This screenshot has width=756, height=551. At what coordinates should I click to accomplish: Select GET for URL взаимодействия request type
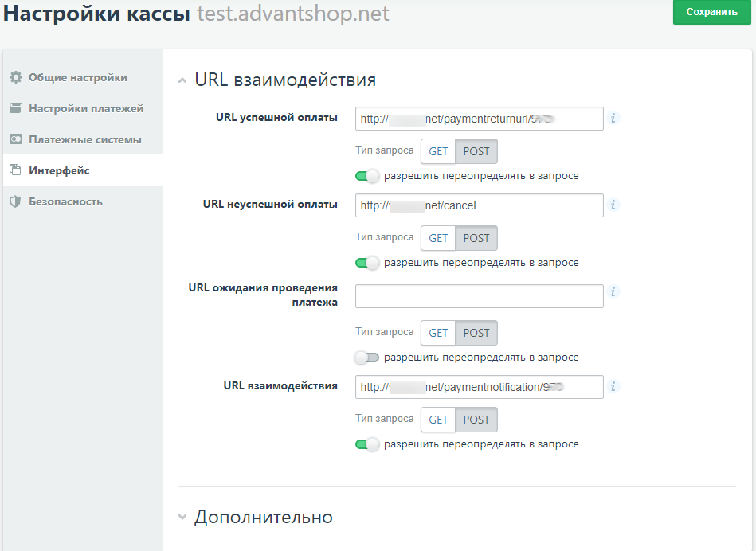point(437,420)
